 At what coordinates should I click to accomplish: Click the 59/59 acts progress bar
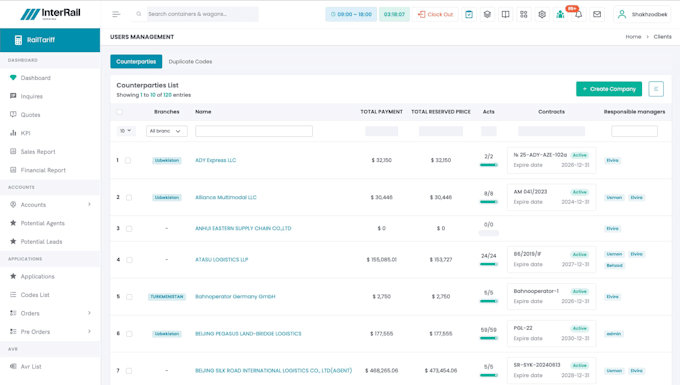click(489, 338)
